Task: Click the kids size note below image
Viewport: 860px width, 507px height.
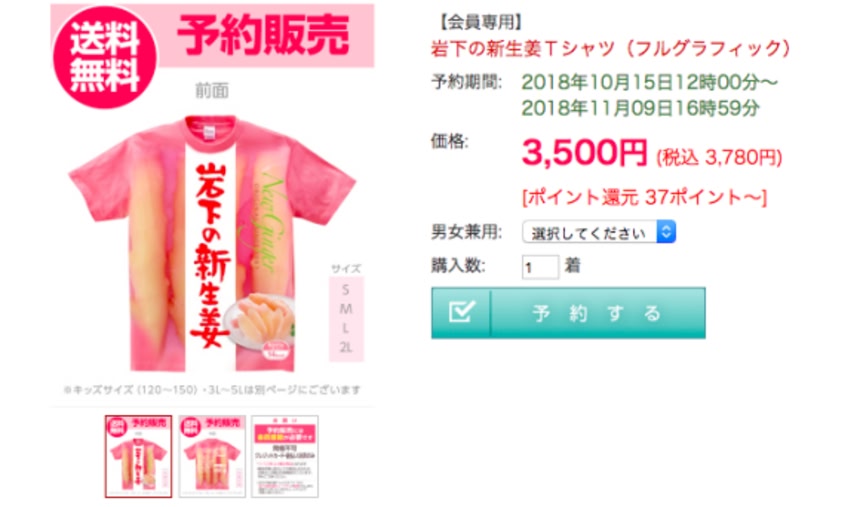Action: [x=212, y=390]
